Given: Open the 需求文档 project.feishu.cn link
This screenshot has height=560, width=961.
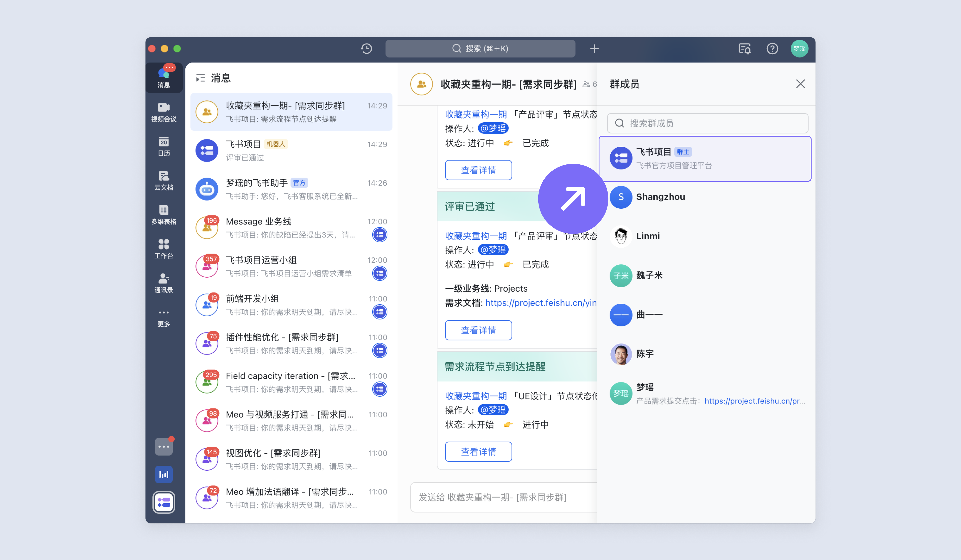Looking at the screenshot, I should (x=541, y=303).
